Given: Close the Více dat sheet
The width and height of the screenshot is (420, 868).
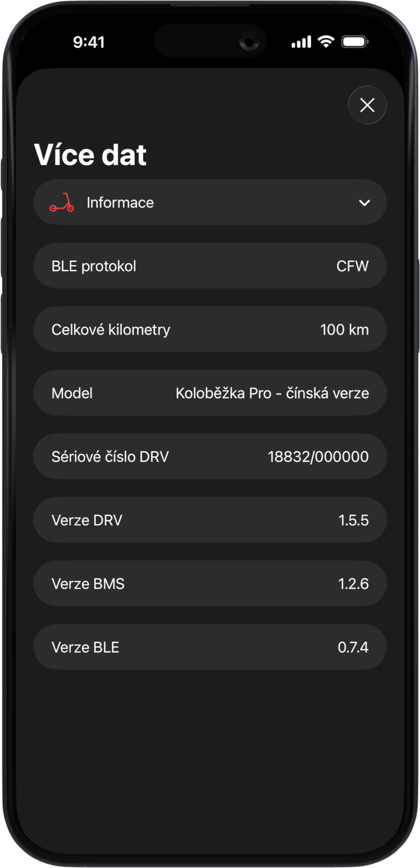Looking at the screenshot, I should tap(367, 105).
